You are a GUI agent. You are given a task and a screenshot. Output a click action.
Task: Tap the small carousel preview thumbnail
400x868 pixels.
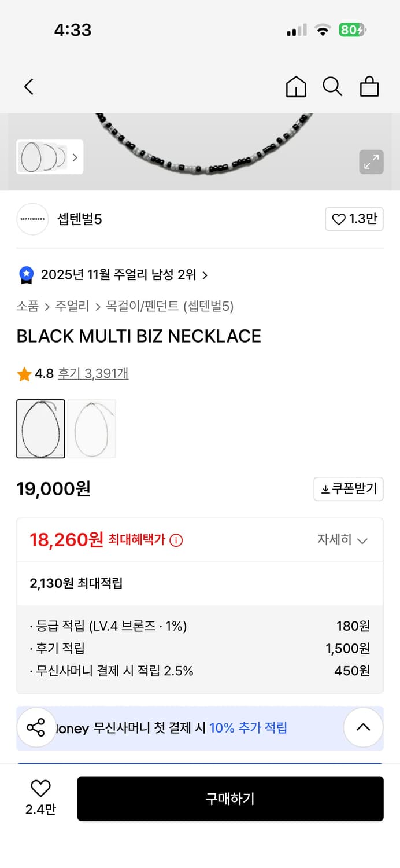[43, 157]
